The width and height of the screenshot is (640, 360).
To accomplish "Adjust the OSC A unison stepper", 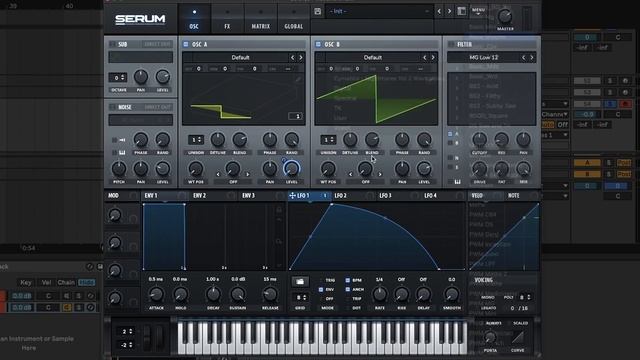I will coord(196,140).
